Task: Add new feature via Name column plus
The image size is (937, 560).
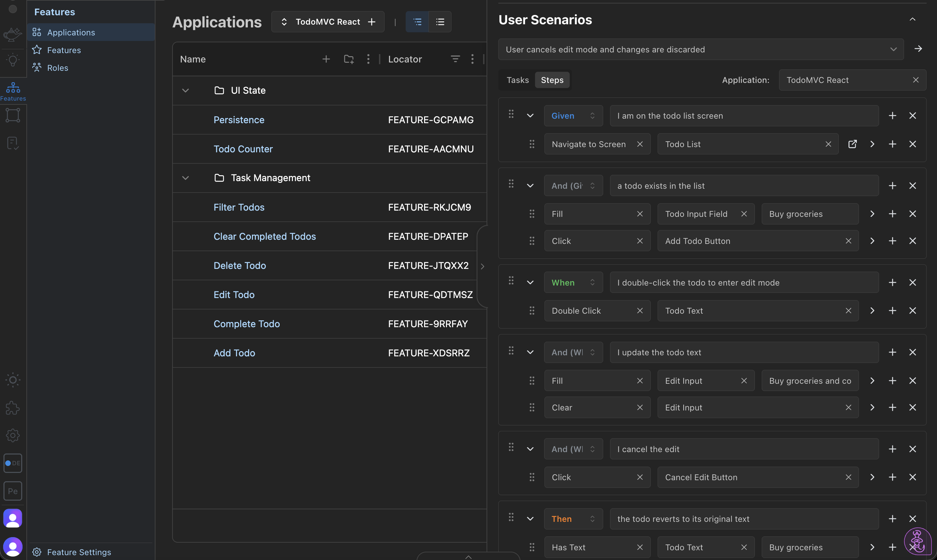Action: [326, 59]
